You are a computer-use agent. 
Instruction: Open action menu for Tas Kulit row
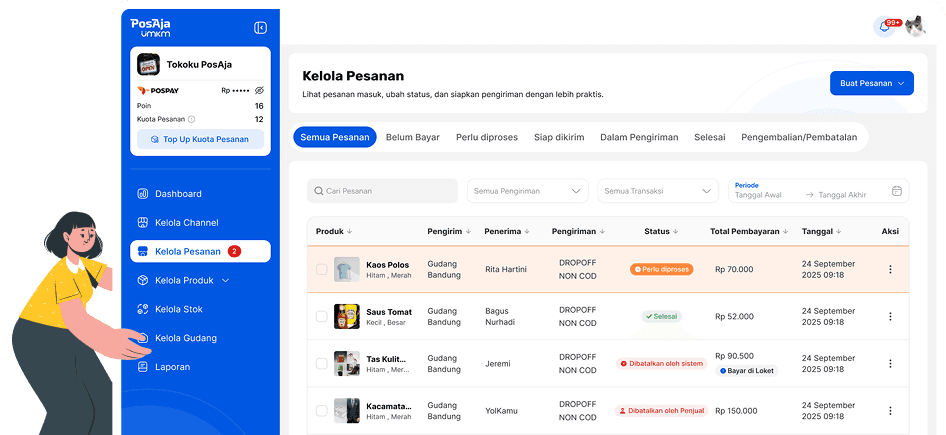pyautogui.click(x=890, y=364)
